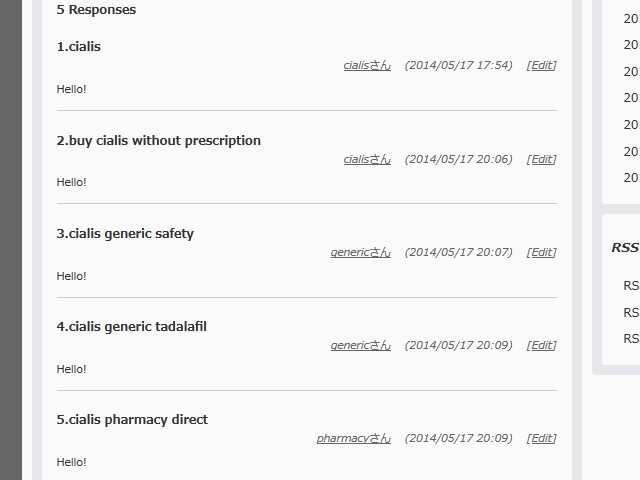Select the '2.buy cialis without prescription' title
This screenshot has width=640, height=480.
point(159,141)
